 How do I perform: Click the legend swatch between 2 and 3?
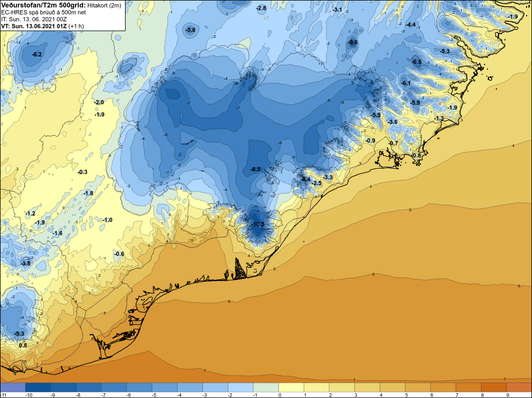342,387
